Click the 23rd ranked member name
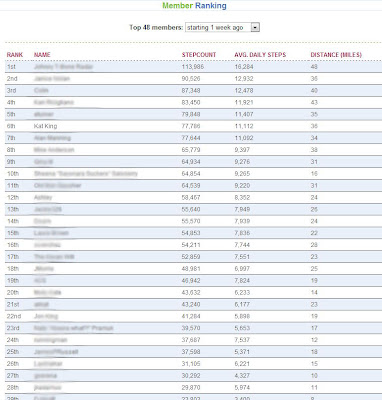Image resolution: width=382 pixels, height=400 pixels. [74, 328]
